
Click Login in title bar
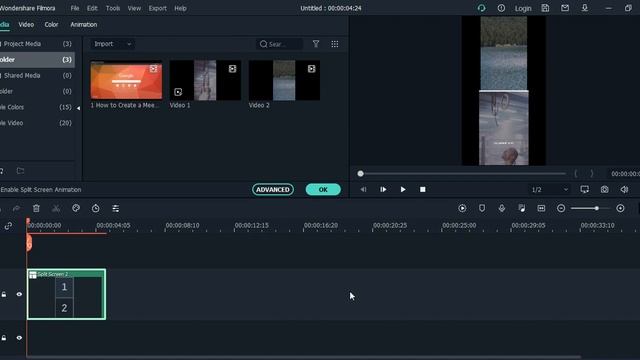click(x=523, y=8)
